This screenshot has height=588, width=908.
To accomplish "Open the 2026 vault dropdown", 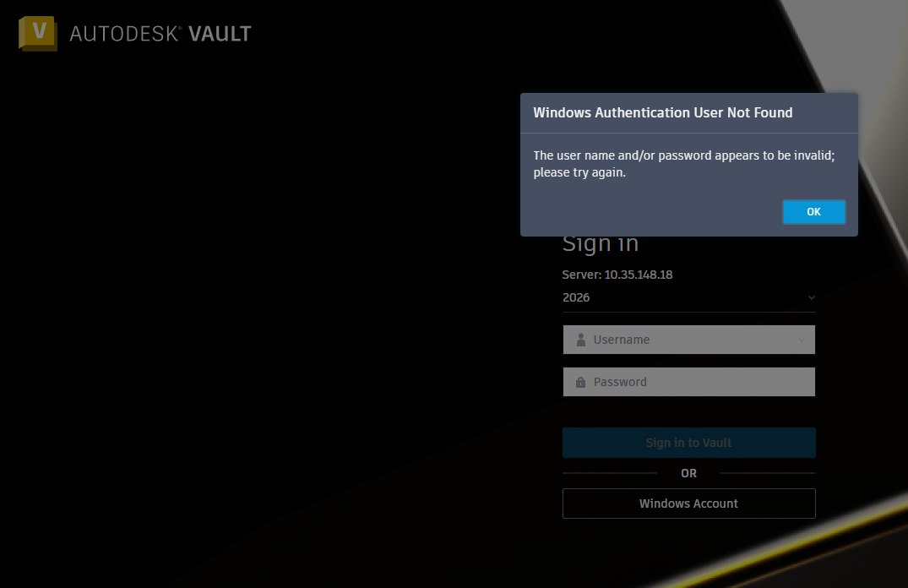I will (688, 297).
